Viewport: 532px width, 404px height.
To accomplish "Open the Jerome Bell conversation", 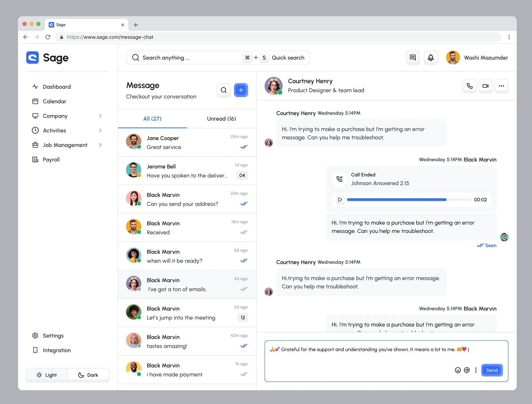I will point(187,171).
